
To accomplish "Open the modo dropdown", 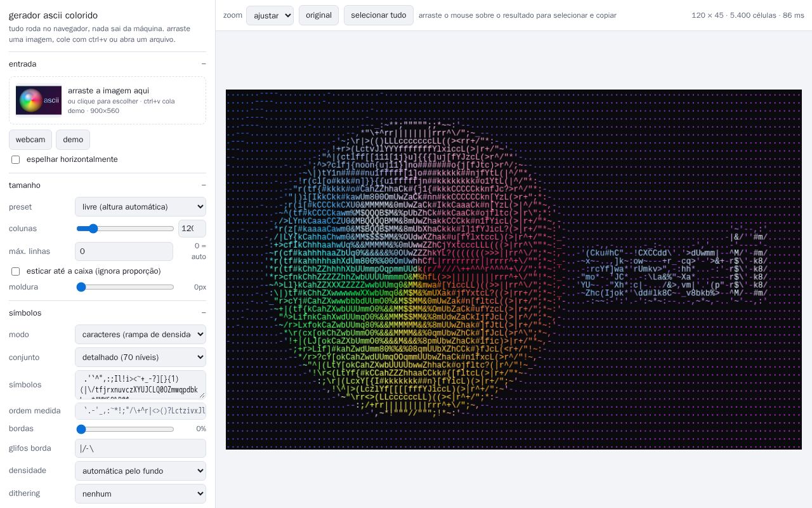I will pos(140,335).
